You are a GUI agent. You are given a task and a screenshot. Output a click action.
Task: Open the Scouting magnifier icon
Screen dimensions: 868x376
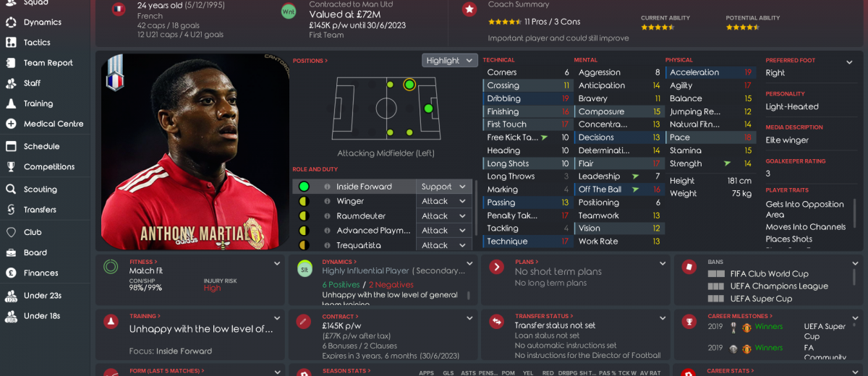pyautogui.click(x=11, y=189)
